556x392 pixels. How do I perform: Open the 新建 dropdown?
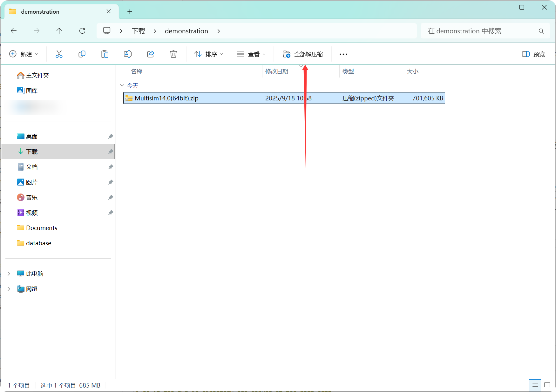click(24, 54)
